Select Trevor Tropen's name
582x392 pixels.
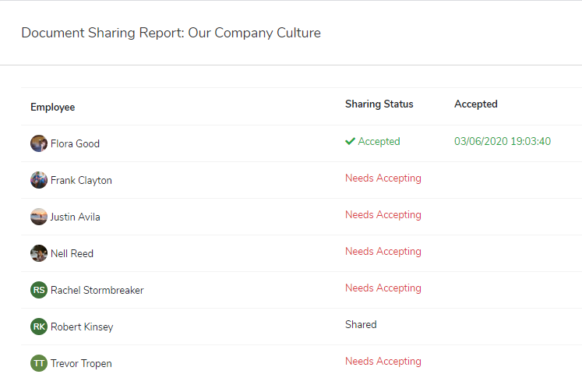click(x=81, y=363)
